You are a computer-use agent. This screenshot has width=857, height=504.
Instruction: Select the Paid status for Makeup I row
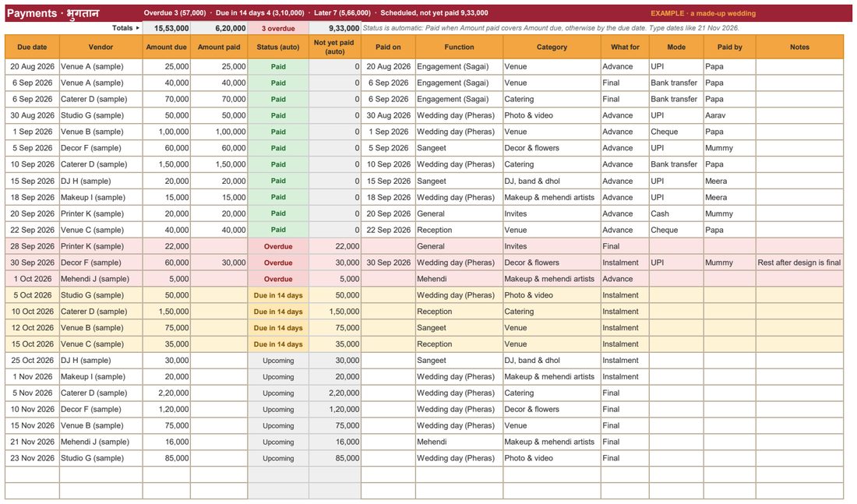click(278, 197)
